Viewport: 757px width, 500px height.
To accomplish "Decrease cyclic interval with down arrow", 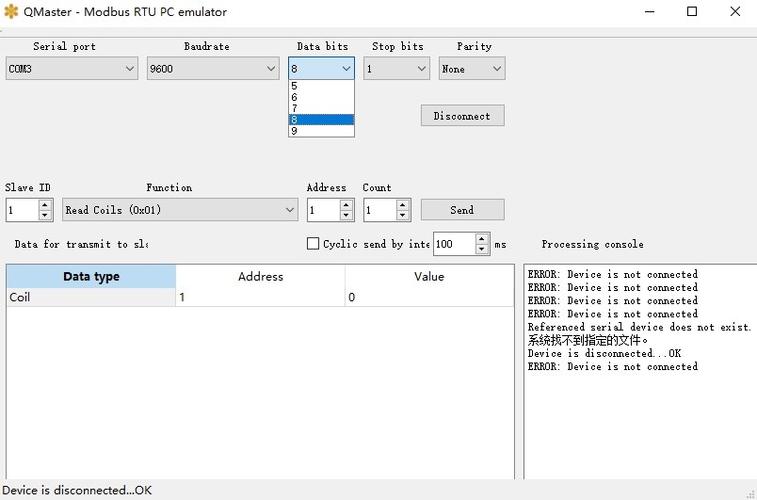I will 482,249.
